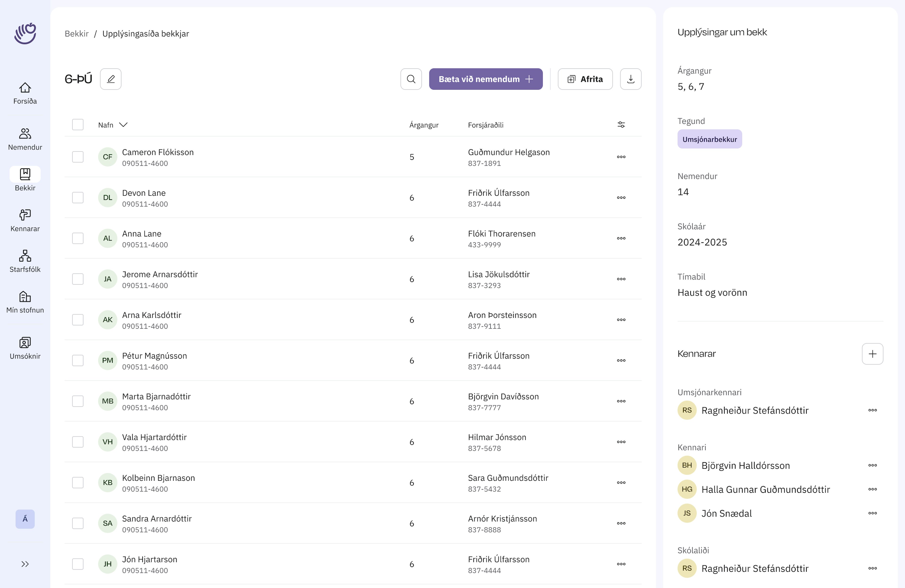Check the box for Cameron Flókisson
The image size is (905, 588).
click(x=78, y=157)
